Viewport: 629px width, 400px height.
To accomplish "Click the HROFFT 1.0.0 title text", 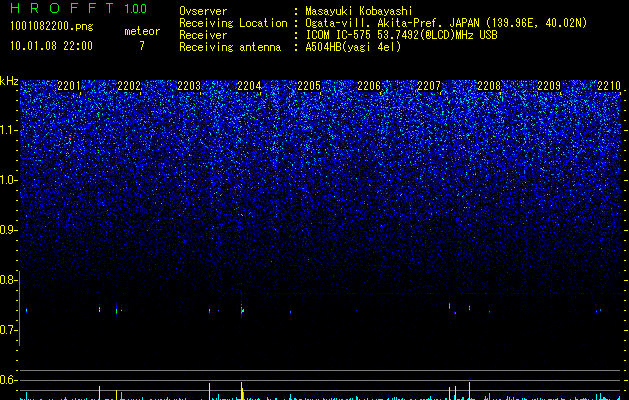I will point(79,8).
